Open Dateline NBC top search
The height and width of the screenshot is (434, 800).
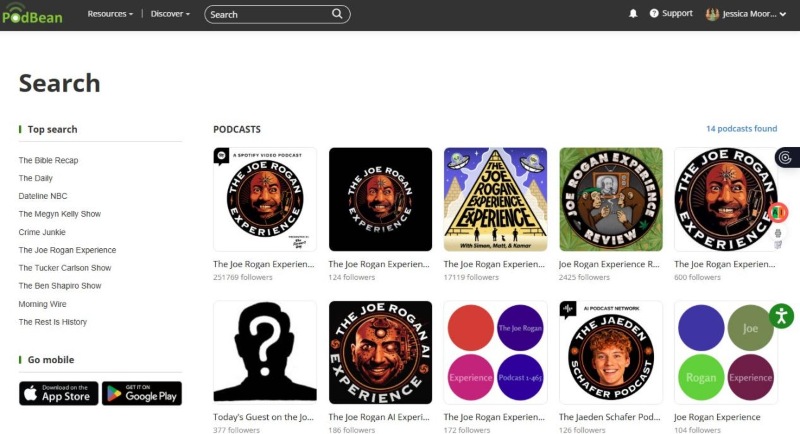click(43, 196)
